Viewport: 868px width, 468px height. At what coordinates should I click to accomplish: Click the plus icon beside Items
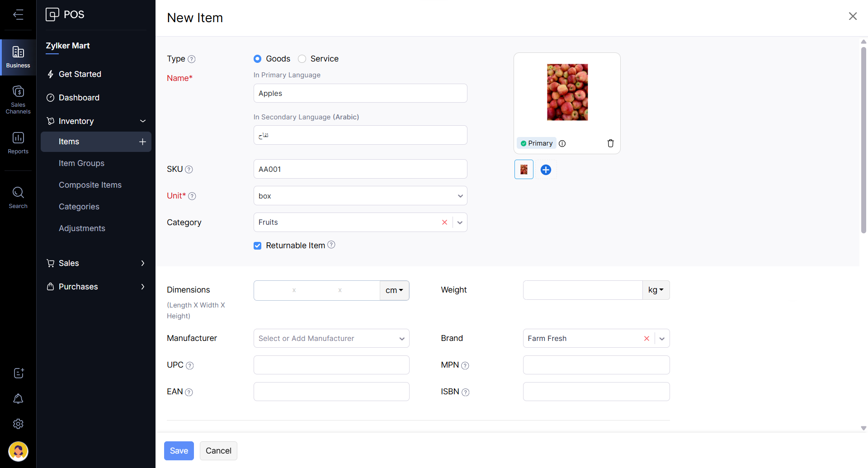tap(142, 142)
